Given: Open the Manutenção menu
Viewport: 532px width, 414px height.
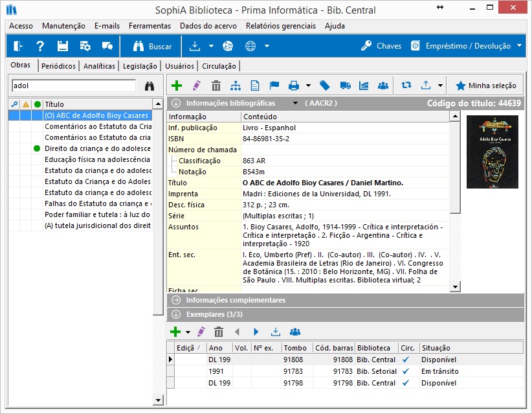Looking at the screenshot, I should (63, 26).
